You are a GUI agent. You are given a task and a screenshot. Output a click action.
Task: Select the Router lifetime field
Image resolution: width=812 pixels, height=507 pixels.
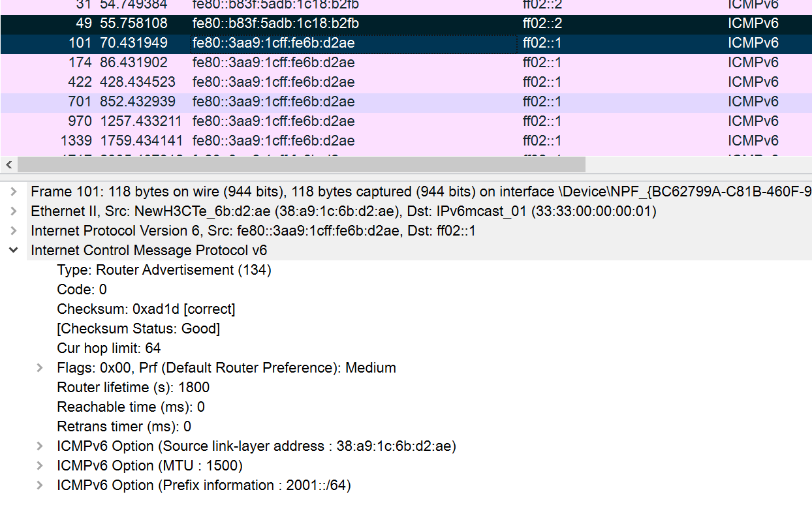(x=133, y=388)
